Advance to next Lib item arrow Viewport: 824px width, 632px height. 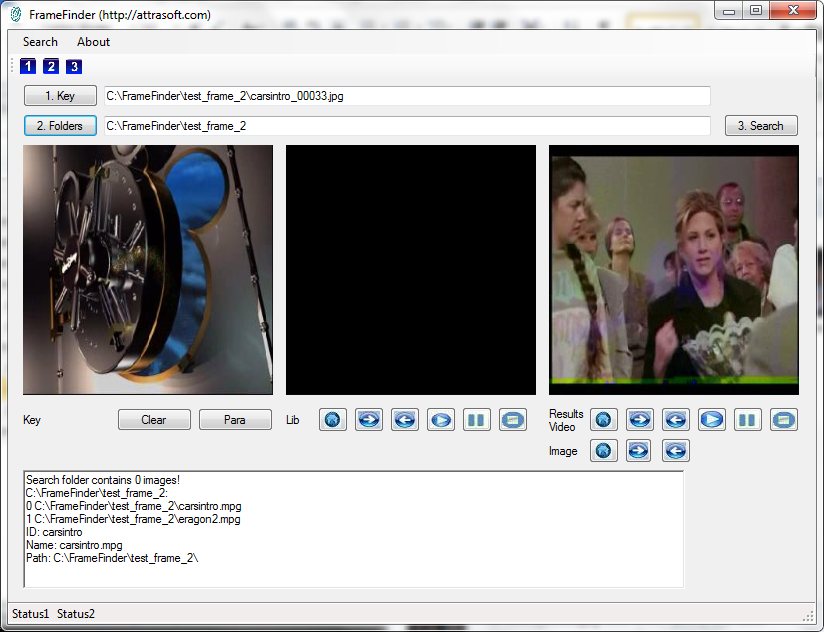click(x=369, y=420)
